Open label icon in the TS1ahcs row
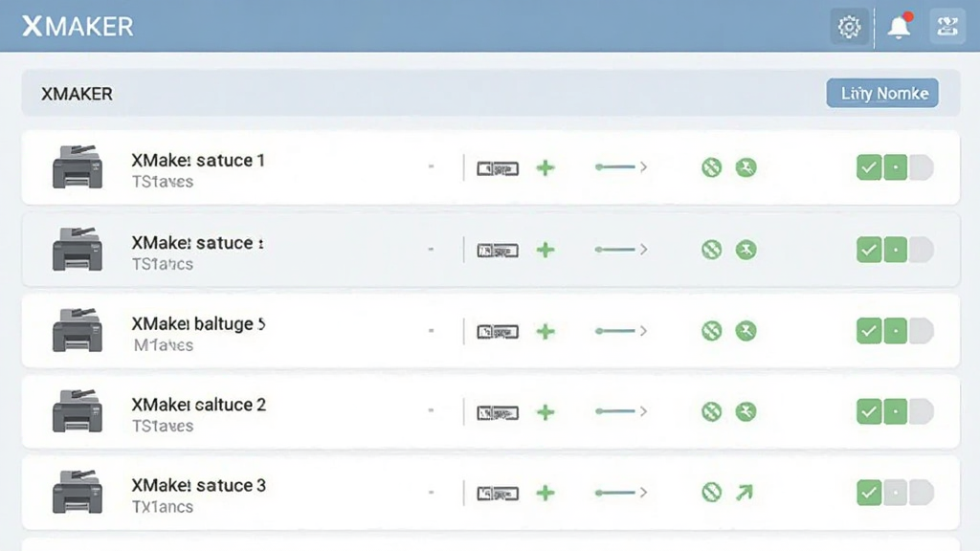Screen dimensions: 980x551 click(498, 251)
